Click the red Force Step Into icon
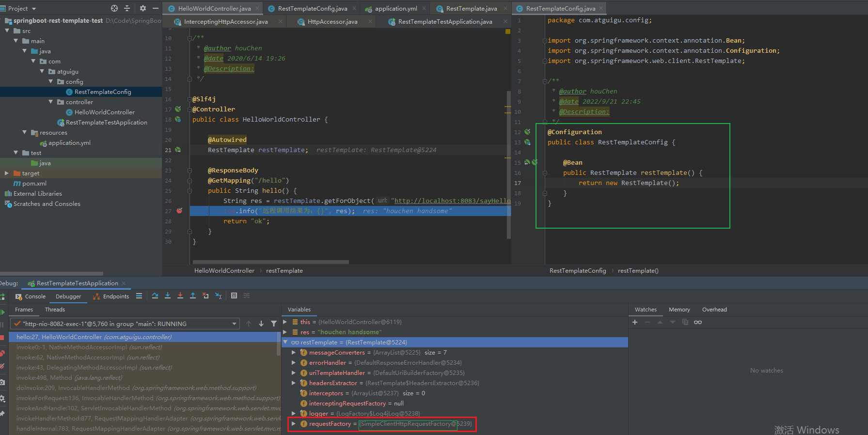The height and width of the screenshot is (435, 868). pyautogui.click(x=180, y=295)
